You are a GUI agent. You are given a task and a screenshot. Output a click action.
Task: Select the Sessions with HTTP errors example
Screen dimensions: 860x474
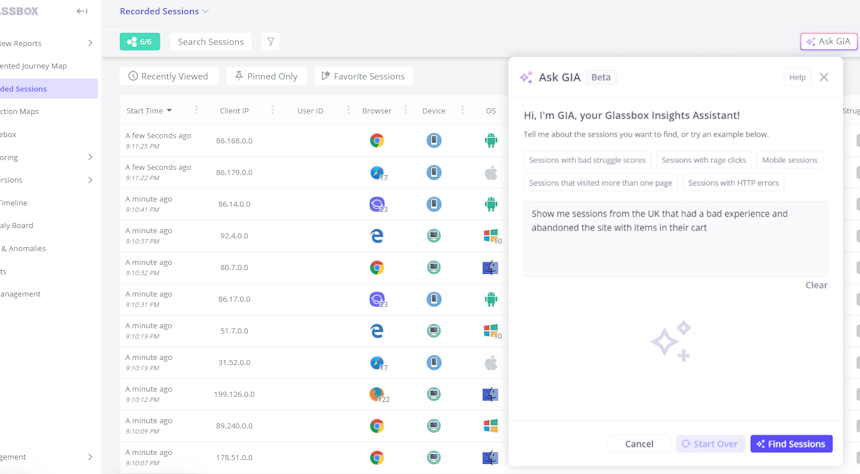pos(733,183)
